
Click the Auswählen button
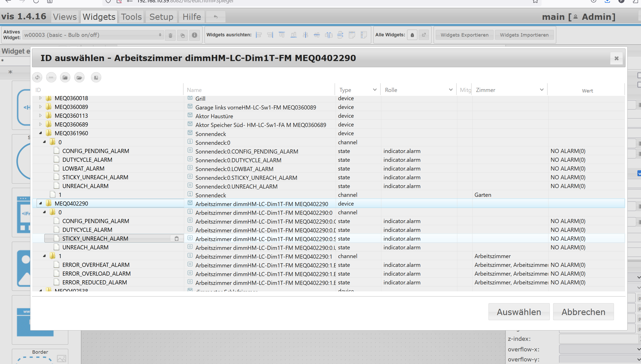click(519, 312)
